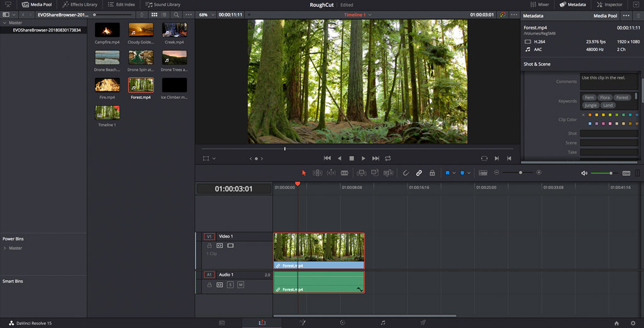This screenshot has height=328, width=644.
Task: Open the Sound Library panel
Action: click(x=163, y=4)
